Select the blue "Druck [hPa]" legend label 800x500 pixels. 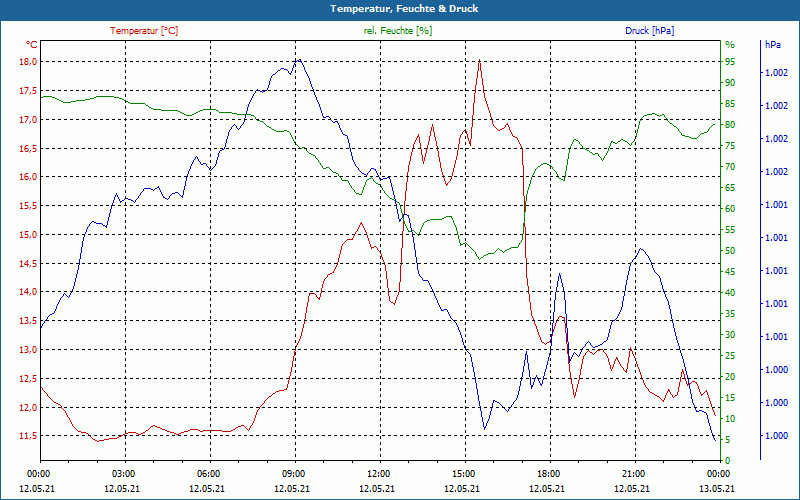(x=649, y=31)
